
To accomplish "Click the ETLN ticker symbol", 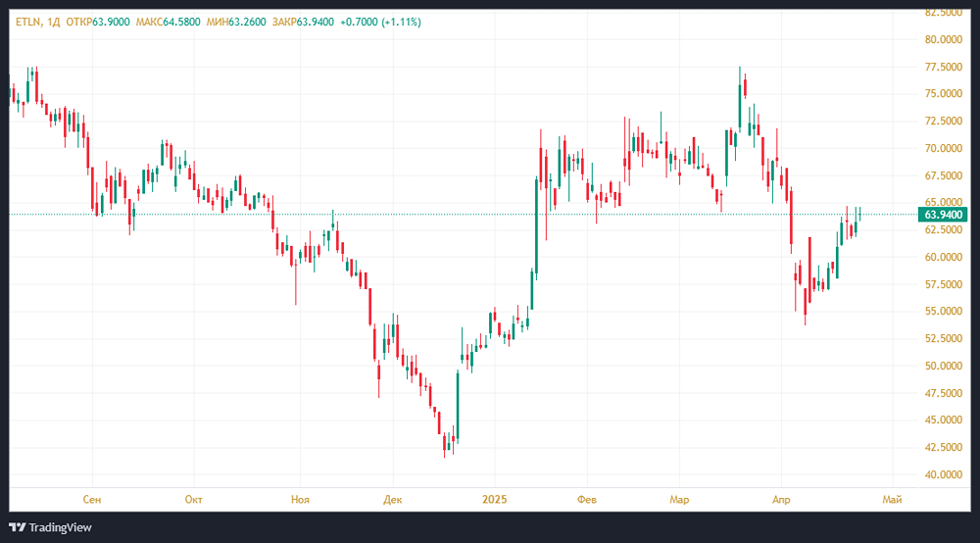I will [26, 23].
